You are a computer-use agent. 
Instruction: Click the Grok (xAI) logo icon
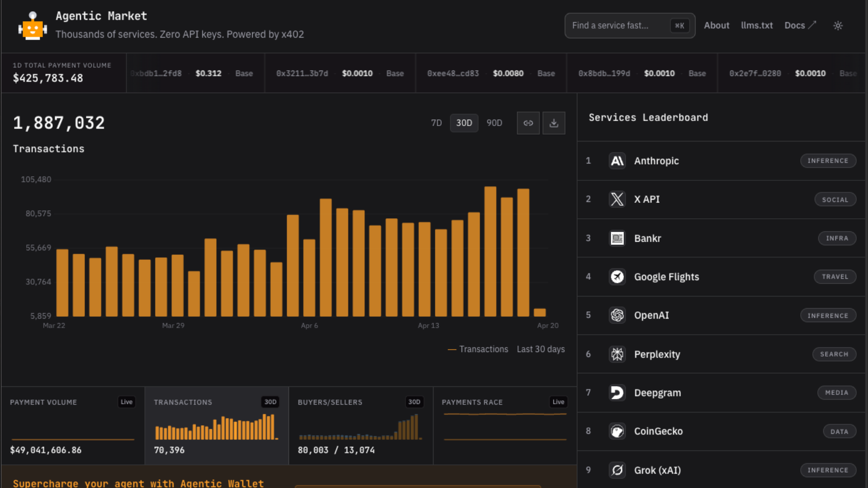pos(617,470)
